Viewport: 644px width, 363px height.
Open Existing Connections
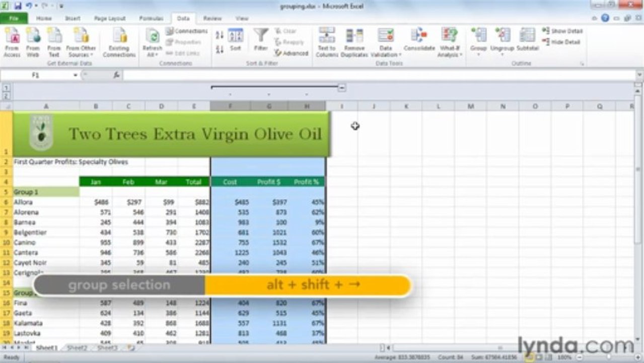pos(119,42)
